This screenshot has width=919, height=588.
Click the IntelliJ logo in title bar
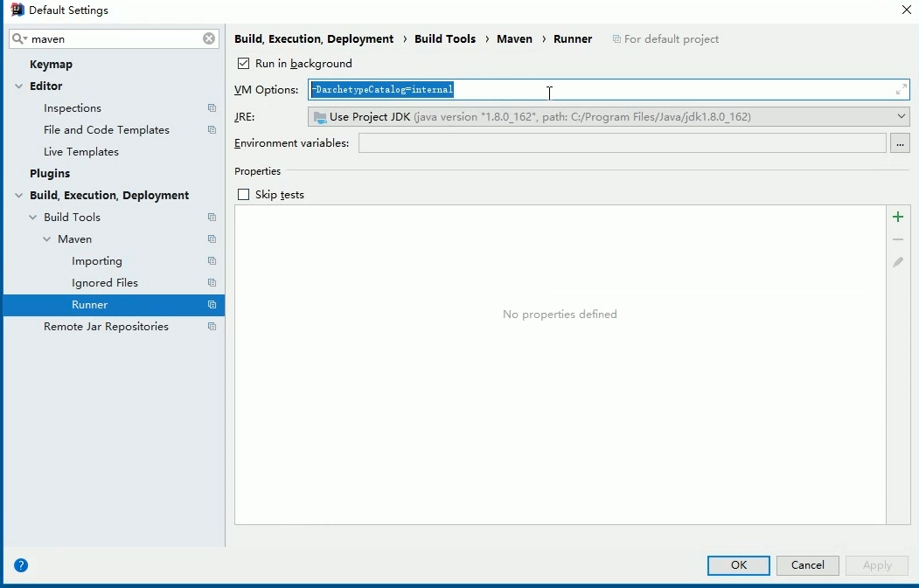(x=17, y=10)
